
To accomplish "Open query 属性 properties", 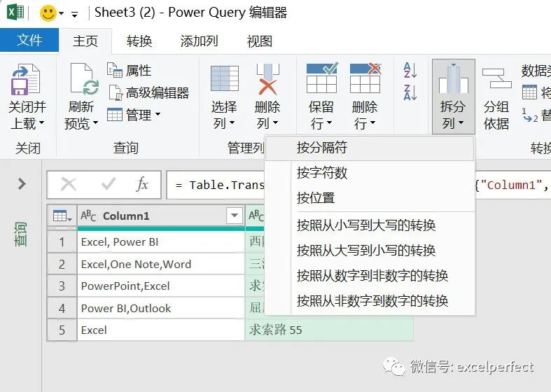I will (129, 70).
